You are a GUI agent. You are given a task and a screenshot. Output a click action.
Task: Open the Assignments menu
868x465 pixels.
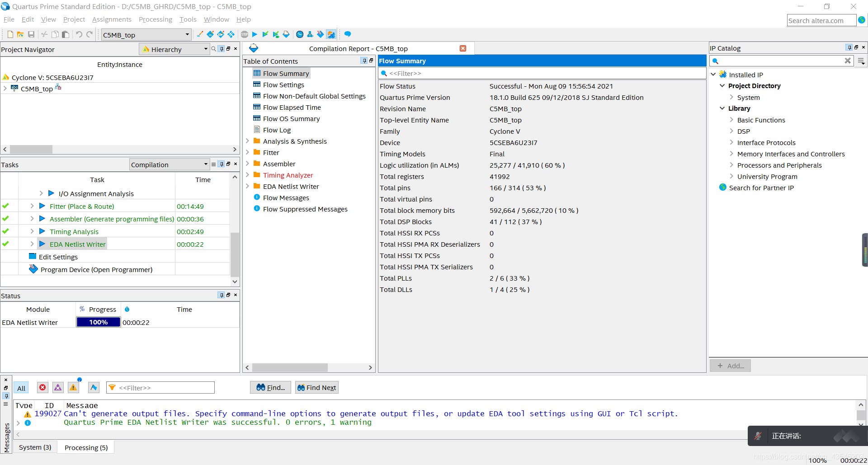tap(112, 19)
